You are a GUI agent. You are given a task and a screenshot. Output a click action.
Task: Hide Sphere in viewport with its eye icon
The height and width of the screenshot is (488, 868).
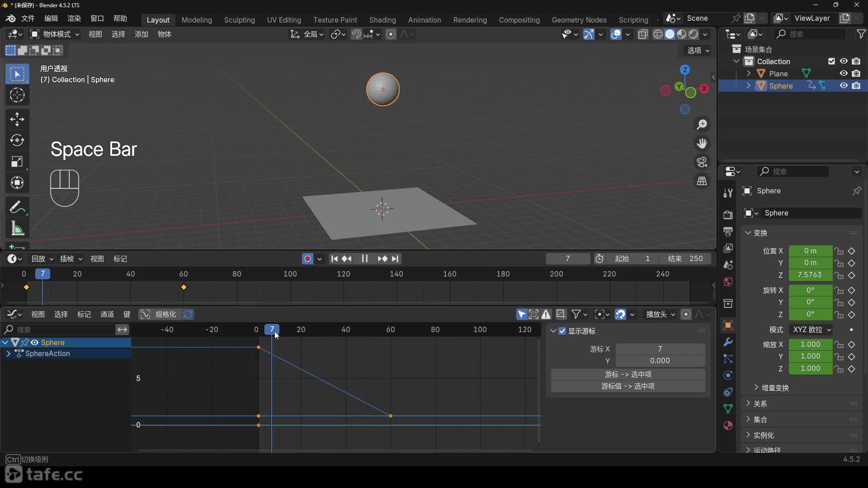tap(844, 86)
